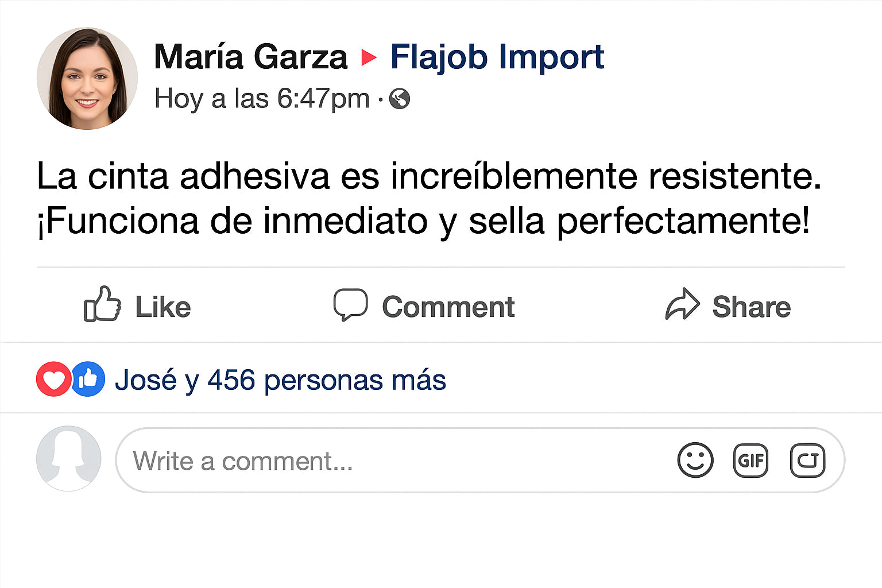Click the speech bubble Comment icon
The image size is (882, 588).
[x=350, y=304]
